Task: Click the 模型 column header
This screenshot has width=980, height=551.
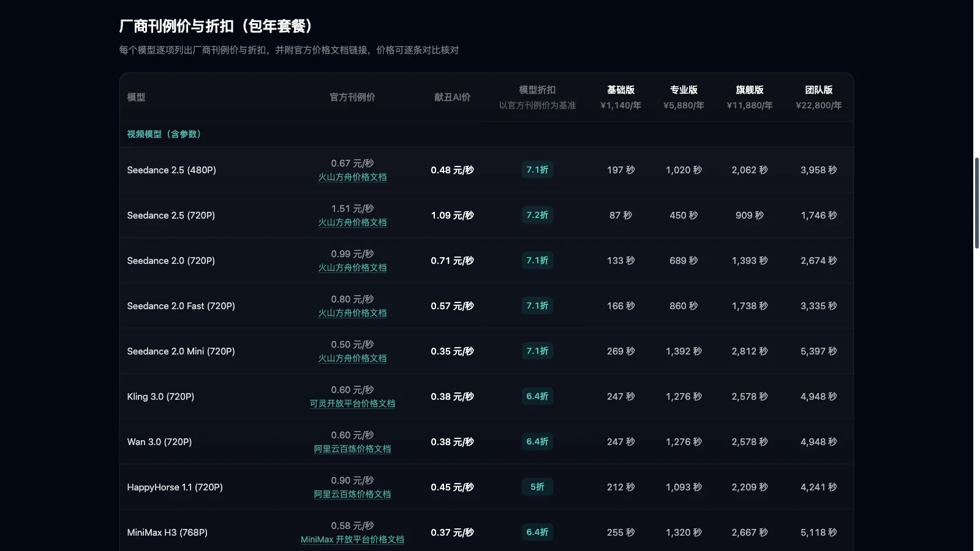Action: [x=136, y=97]
